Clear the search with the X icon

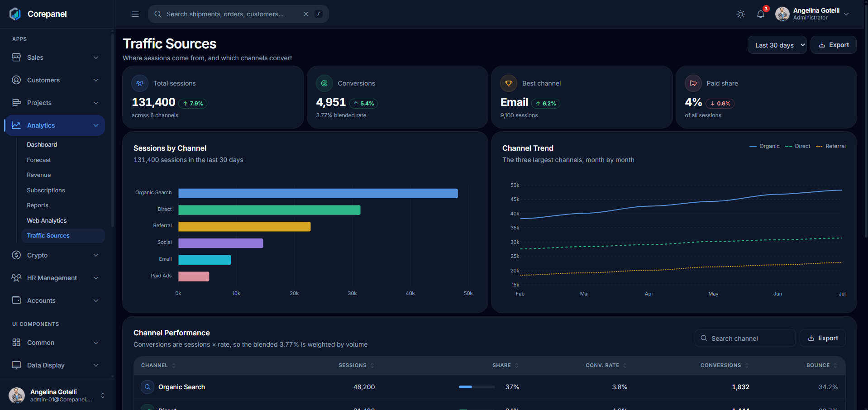[306, 14]
